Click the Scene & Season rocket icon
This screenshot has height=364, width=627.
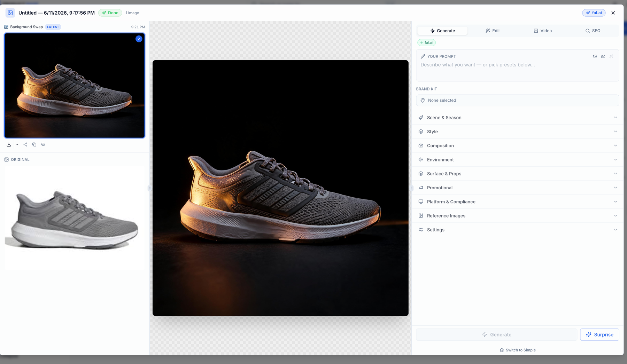click(x=421, y=118)
